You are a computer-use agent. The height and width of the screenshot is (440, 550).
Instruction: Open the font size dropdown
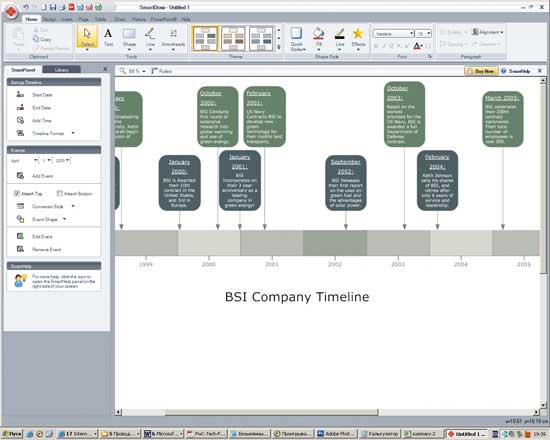429,33
